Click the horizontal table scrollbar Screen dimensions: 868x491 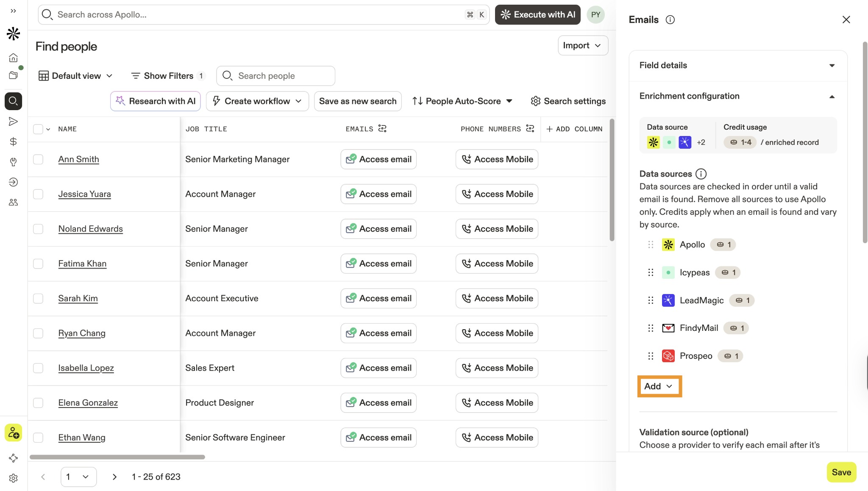[x=117, y=457]
